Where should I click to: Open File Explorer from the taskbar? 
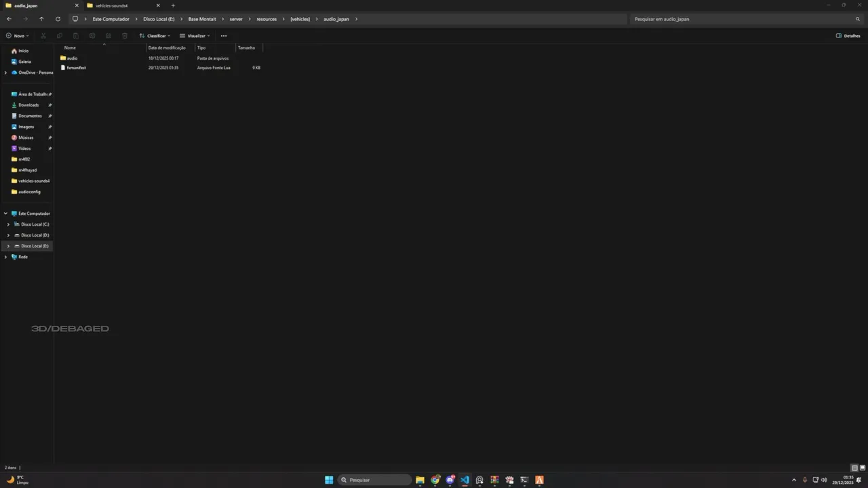tap(420, 480)
